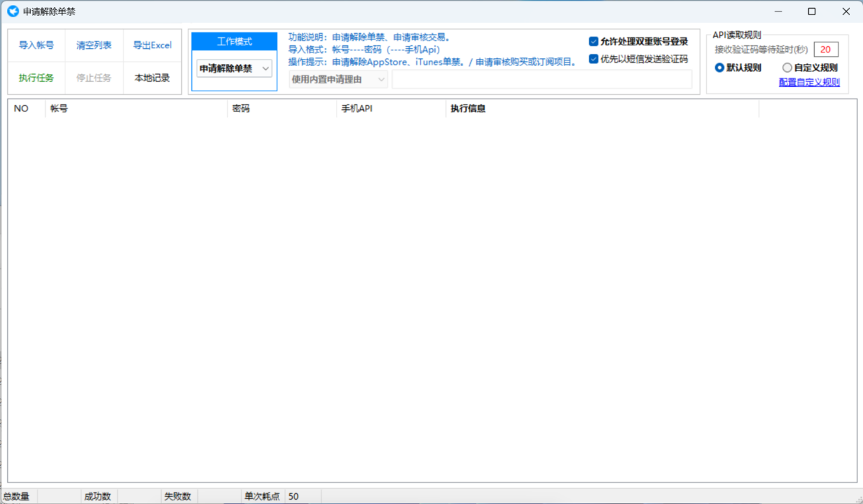863x504 pixels.
Task: Open the 申请解除单禁 work mode dropdown
Action: (234, 68)
